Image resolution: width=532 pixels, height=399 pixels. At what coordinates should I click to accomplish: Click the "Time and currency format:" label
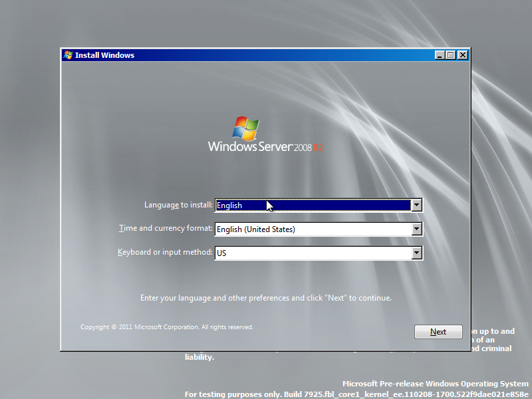tap(166, 228)
